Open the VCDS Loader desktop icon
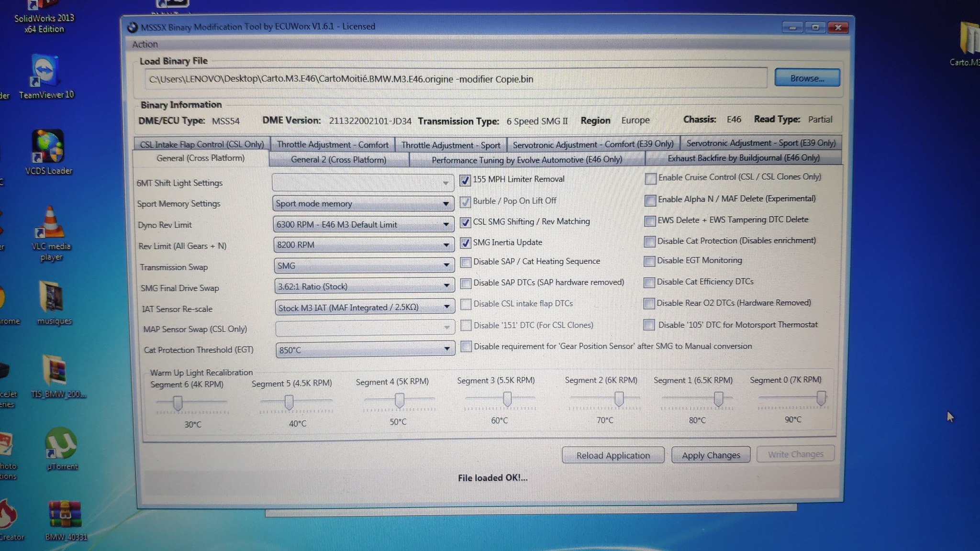Viewport: 980px width, 551px height. [48, 152]
